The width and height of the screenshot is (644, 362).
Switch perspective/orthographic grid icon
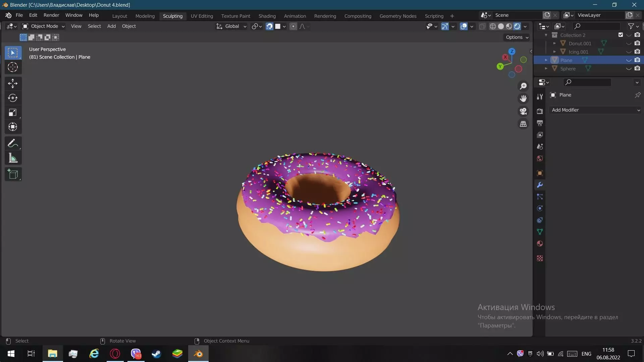pos(523,124)
